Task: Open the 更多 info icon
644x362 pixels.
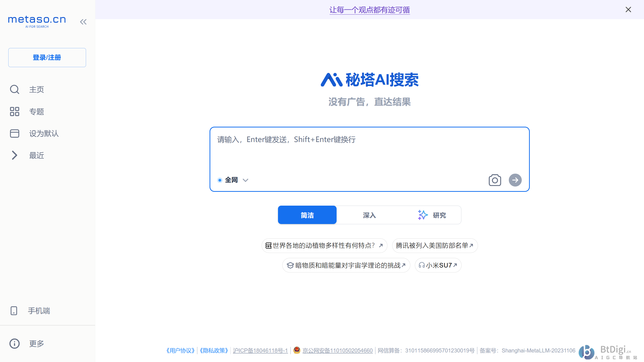Action: click(15, 343)
